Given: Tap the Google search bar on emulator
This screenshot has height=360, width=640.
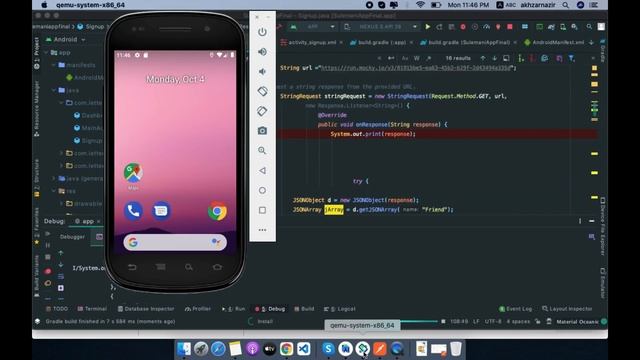Looking at the screenshot, I should [x=175, y=242].
